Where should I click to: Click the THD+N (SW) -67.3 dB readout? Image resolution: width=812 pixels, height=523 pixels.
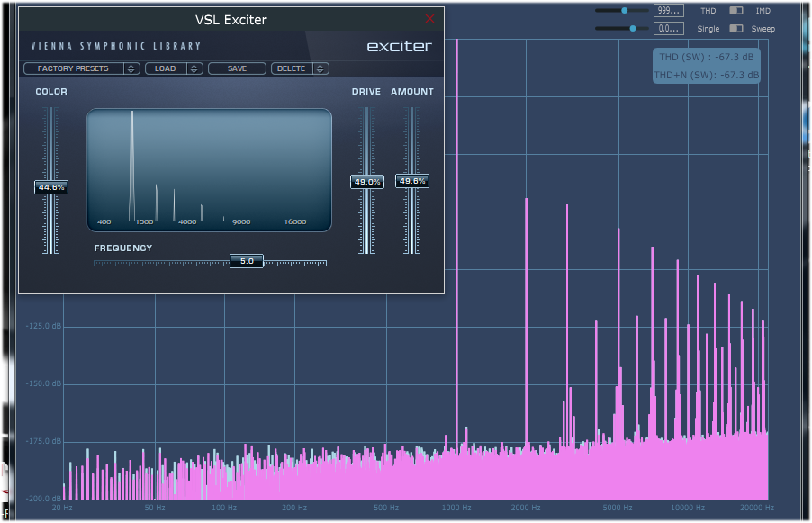tap(707, 75)
